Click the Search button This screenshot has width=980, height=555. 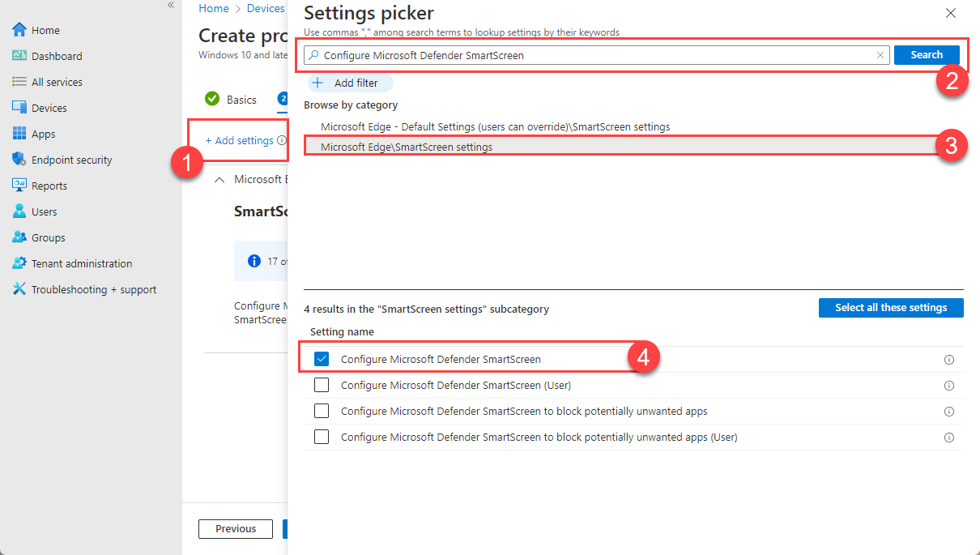click(927, 55)
